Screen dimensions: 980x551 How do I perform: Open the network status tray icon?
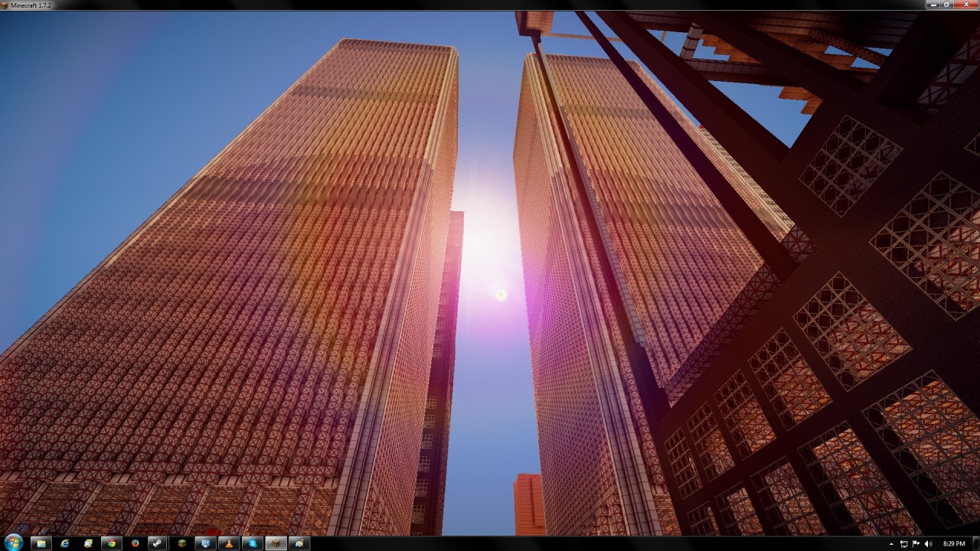click(904, 544)
